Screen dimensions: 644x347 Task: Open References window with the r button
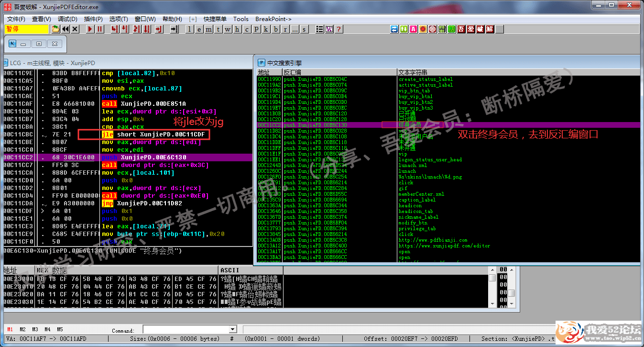point(285,29)
